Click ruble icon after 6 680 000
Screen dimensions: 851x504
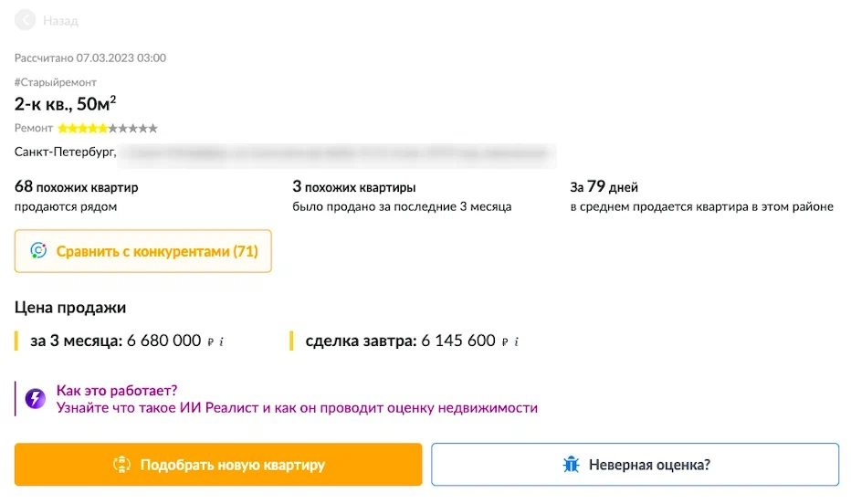211,341
